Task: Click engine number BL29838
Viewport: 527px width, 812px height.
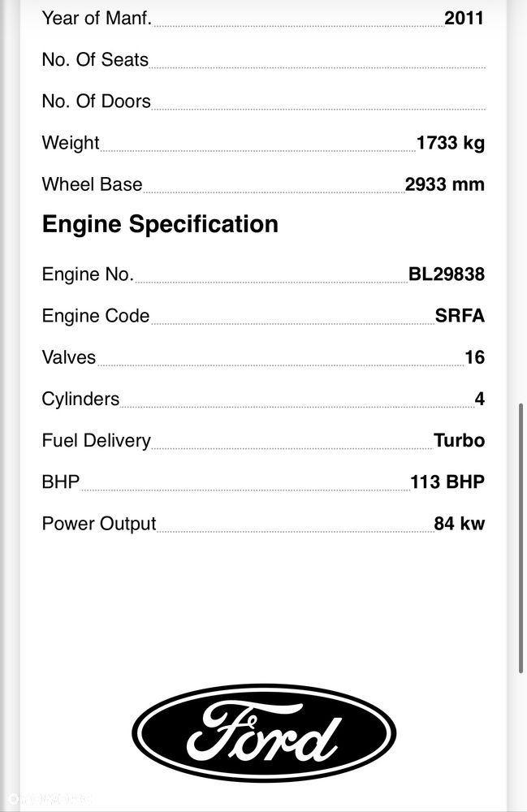Action: coord(447,274)
